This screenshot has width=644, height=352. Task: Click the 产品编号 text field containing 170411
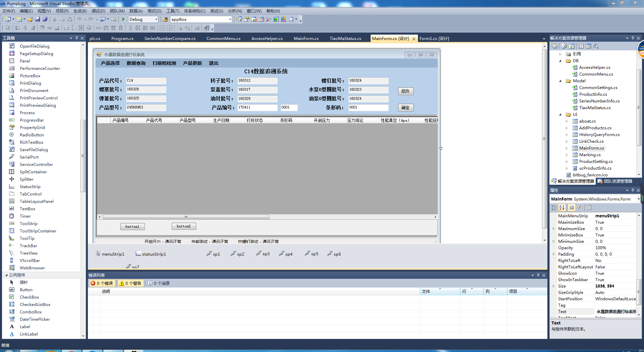[257, 107]
